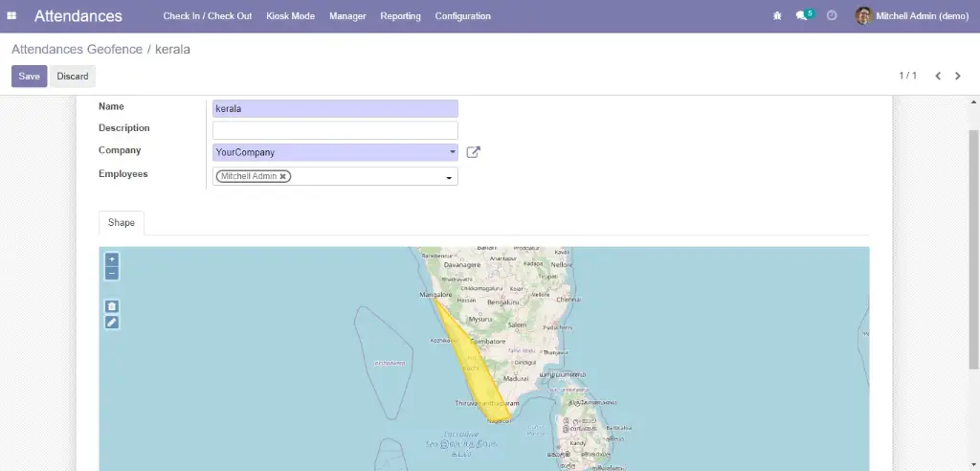Expand the Employees dropdown arrow
The image size is (980, 471).
(x=449, y=177)
